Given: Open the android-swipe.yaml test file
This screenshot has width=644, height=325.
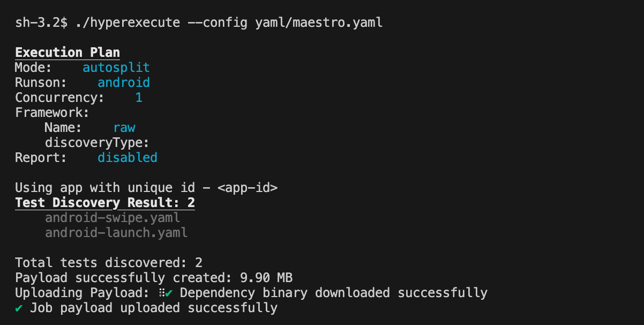Looking at the screenshot, I should tap(113, 218).
